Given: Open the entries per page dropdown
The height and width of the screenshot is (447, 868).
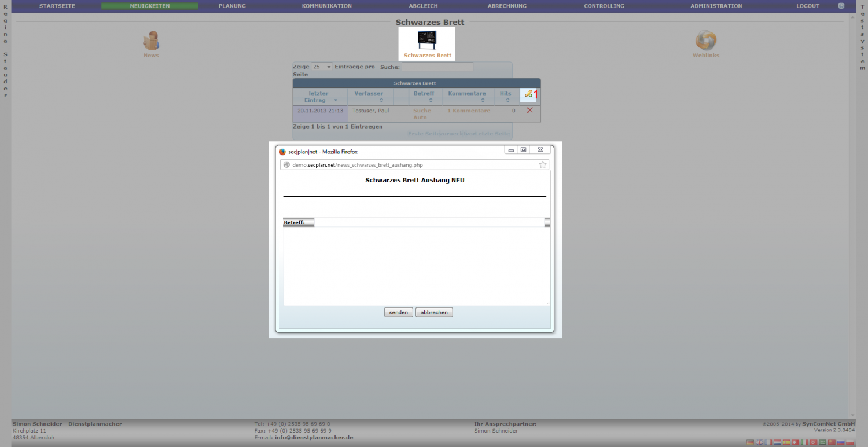Looking at the screenshot, I should point(322,67).
